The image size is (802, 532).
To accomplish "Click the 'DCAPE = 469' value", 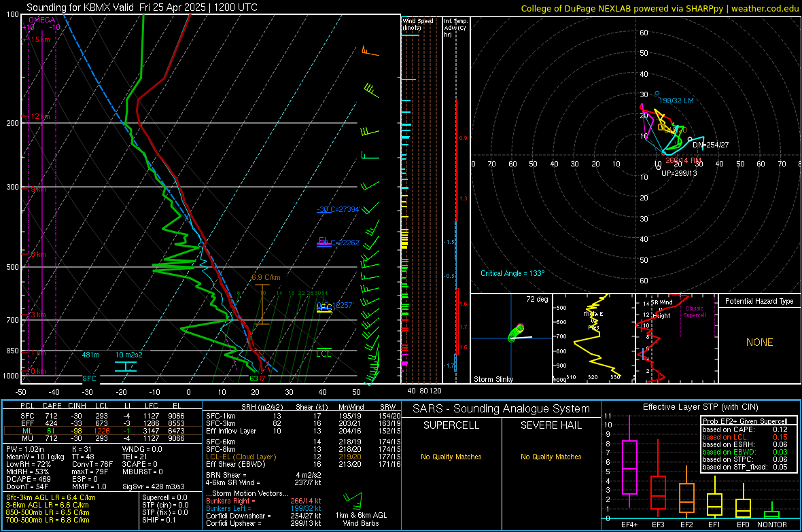I will coord(28,479).
